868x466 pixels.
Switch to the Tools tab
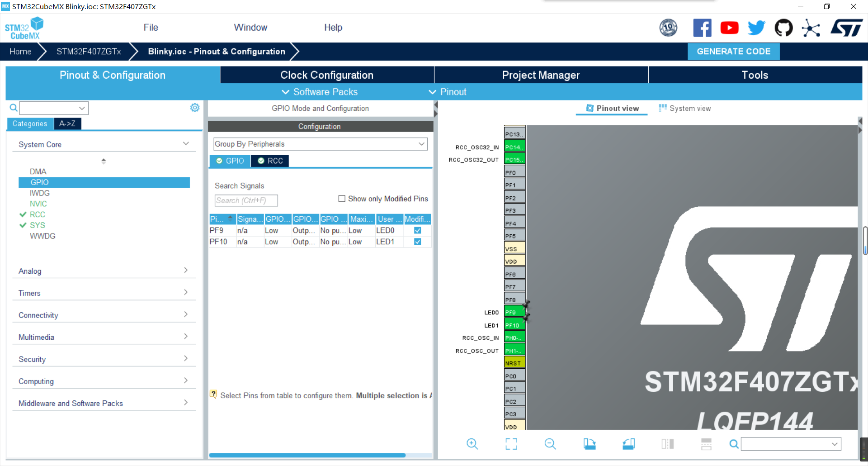coord(755,75)
